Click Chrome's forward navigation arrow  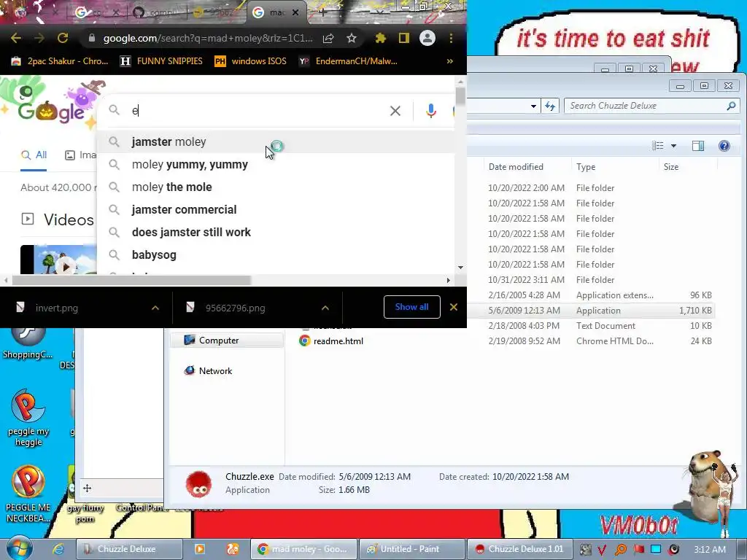(x=39, y=38)
